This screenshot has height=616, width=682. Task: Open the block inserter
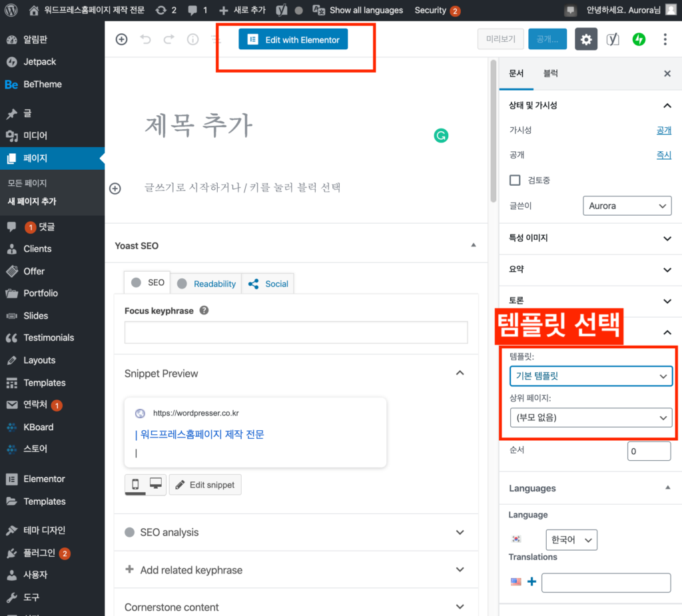point(121,39)
